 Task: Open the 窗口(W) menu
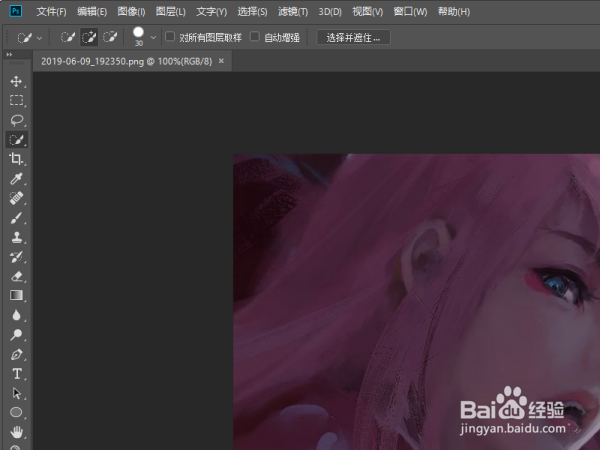tap(410, 12)
